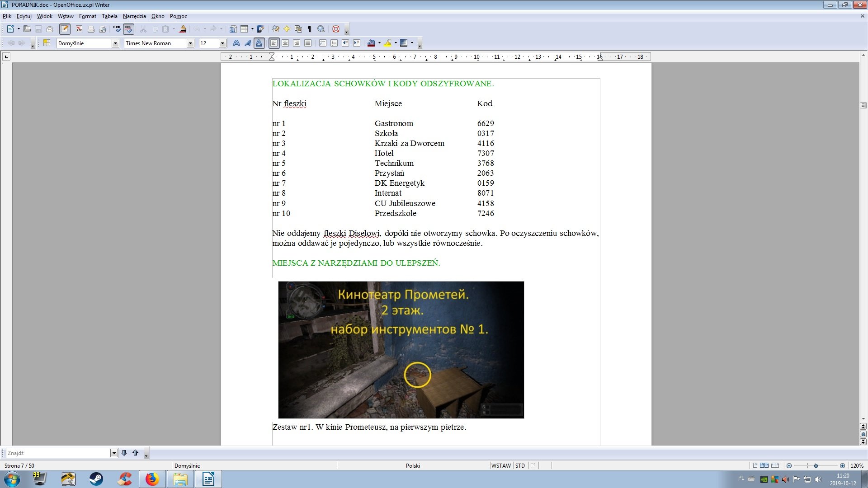Expand background color dropdown arrow

411,43
